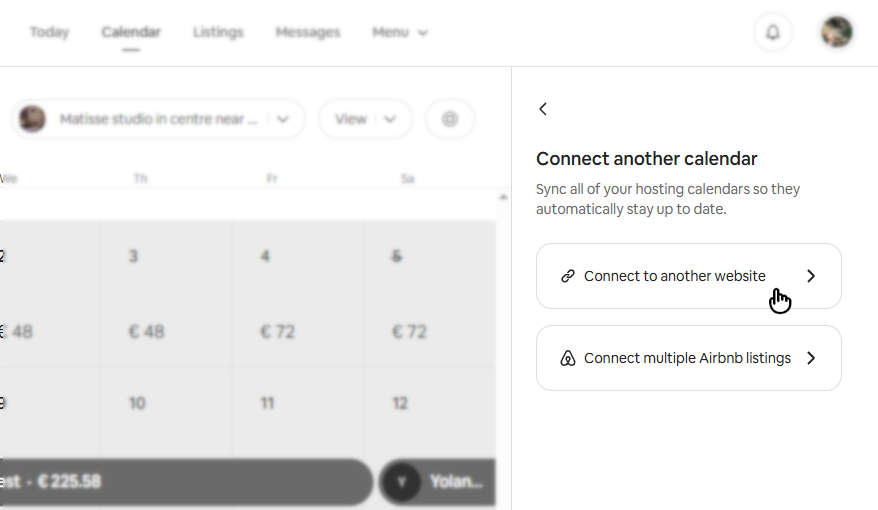Screen dimensions: 878x510
Task: Click the link icon beside Connect to another website
Action: coord(567,276)
